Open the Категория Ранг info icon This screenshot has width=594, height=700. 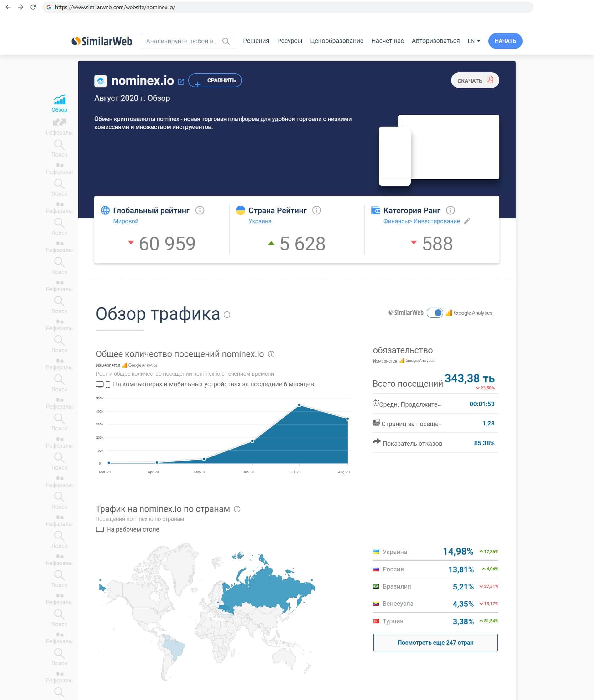[450, 210]
